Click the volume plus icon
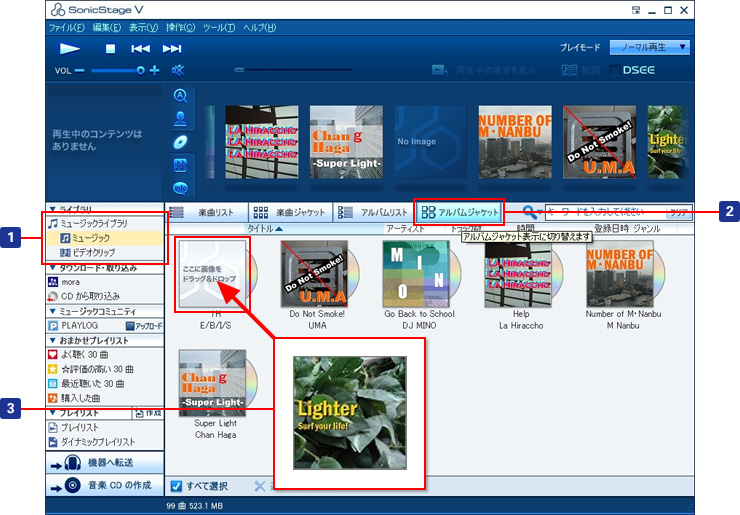740x515 pixels. pos(155,70)
